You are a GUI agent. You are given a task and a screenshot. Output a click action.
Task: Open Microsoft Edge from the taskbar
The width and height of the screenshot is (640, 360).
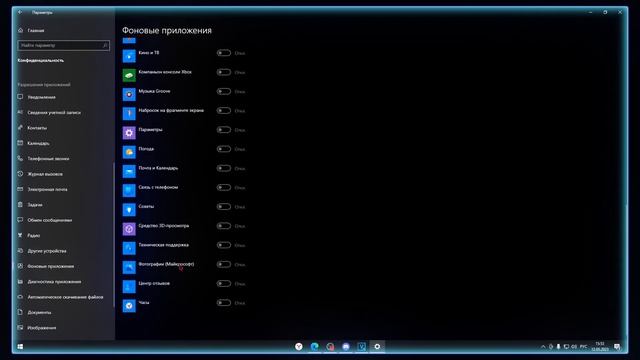click(314, 347)
